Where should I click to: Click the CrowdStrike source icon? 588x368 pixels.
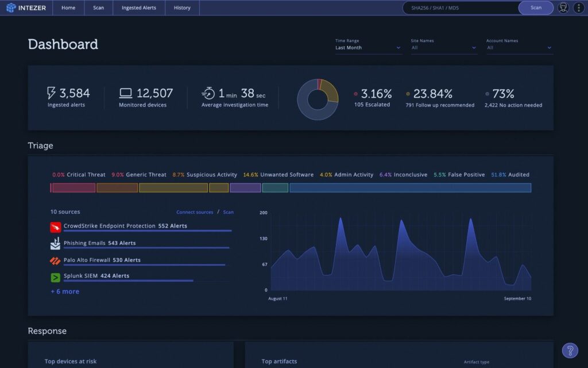[x=55, y=227]
